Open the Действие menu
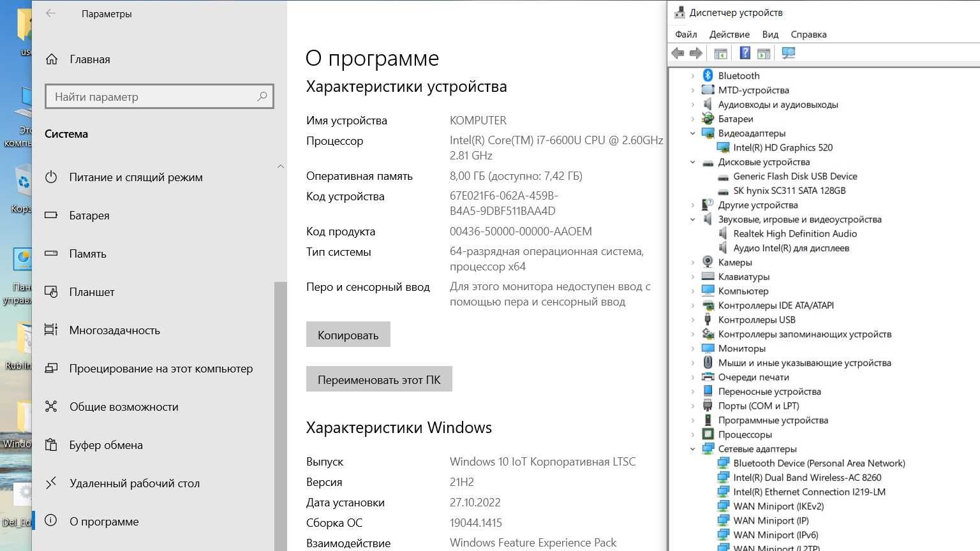This screenshot has width=980, height=551. tap(729, 34)
